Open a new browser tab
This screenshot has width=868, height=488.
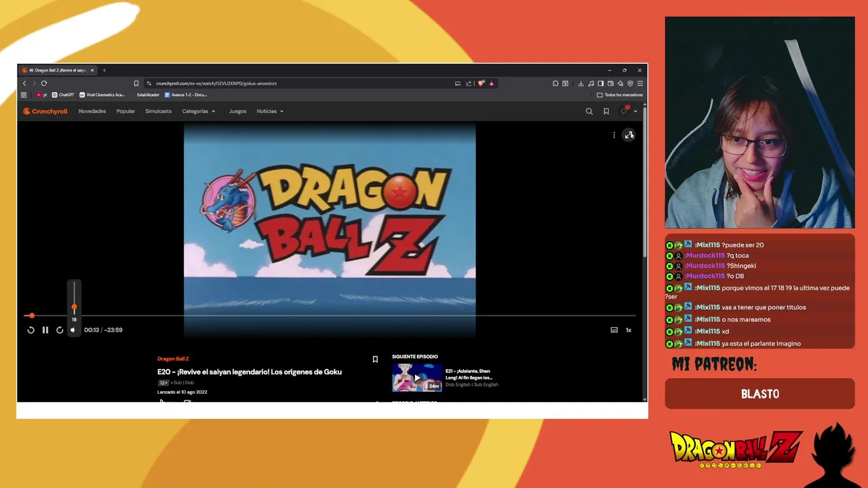[x=104, y=70]
